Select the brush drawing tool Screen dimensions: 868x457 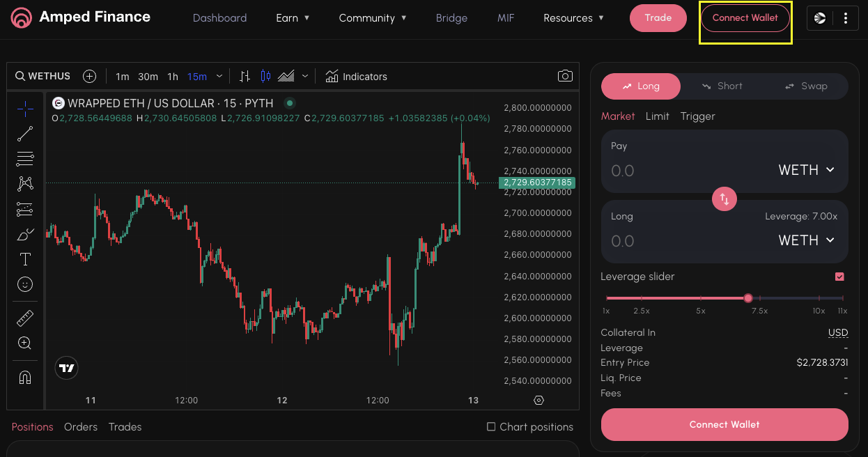pos(25,234)
